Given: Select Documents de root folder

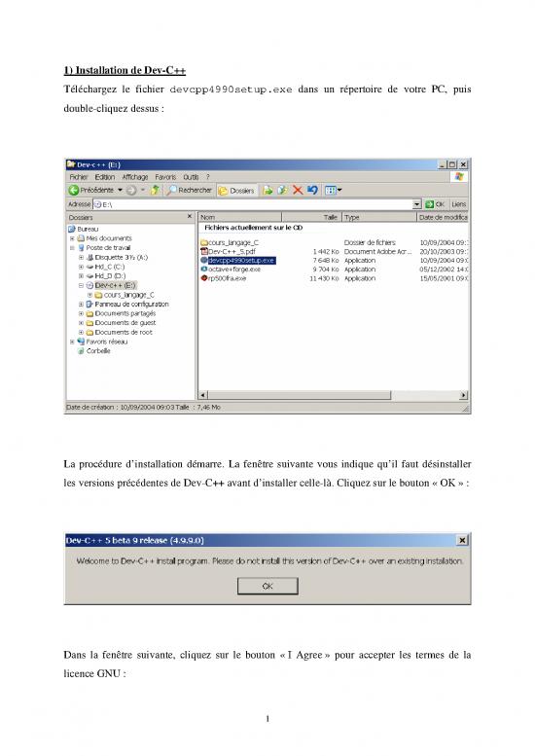Looking at the screenshot, I should point(124,332).
